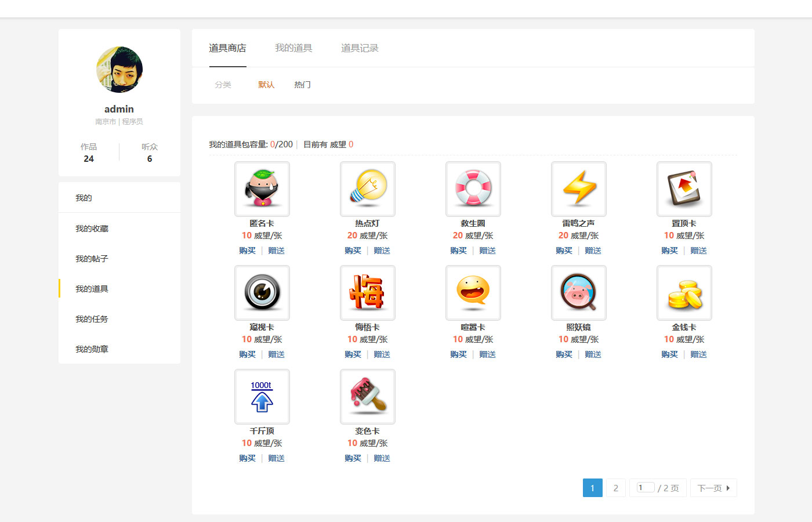
Task: Click 赠送 under 喧嚣卡
Action: coord(487,354)
